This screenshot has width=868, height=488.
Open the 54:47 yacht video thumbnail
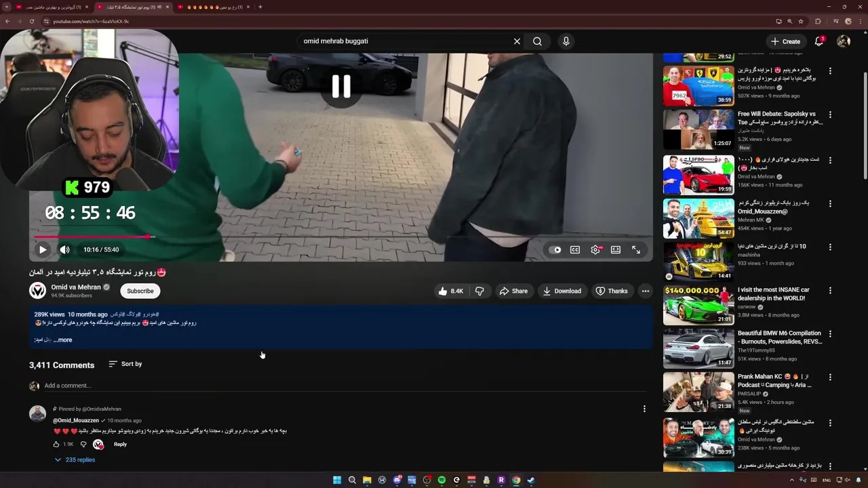698,218
